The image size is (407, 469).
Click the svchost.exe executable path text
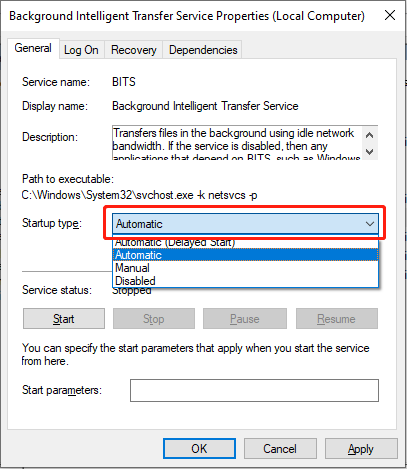pyautogui.click(x=139, y=195)
